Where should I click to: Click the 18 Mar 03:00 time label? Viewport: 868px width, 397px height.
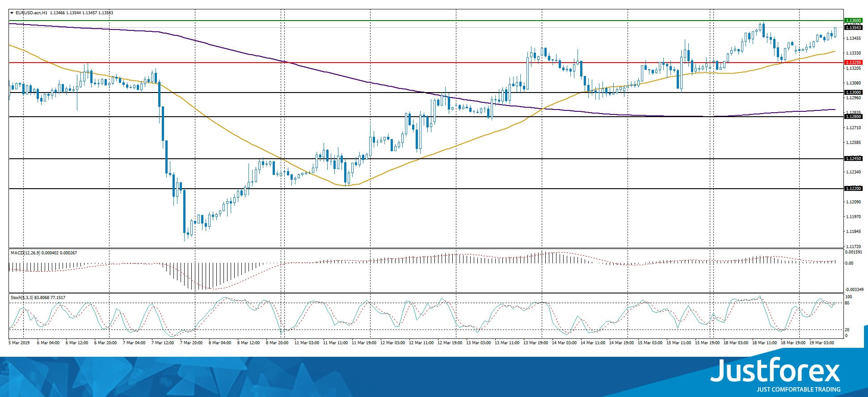[736, 343]
